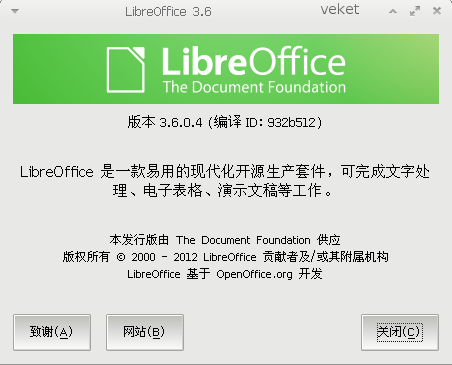The image size is (452, 365).
Task: Click the roll-up arrow in title bar
Action: (x=393, y=11)
